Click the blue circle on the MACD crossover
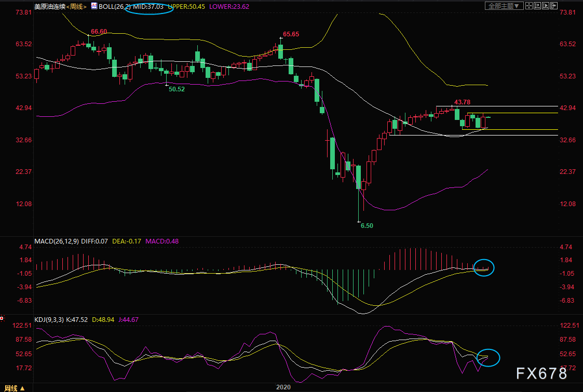The height and width of the screenshot is (392, 583). (x=484, y=267)
